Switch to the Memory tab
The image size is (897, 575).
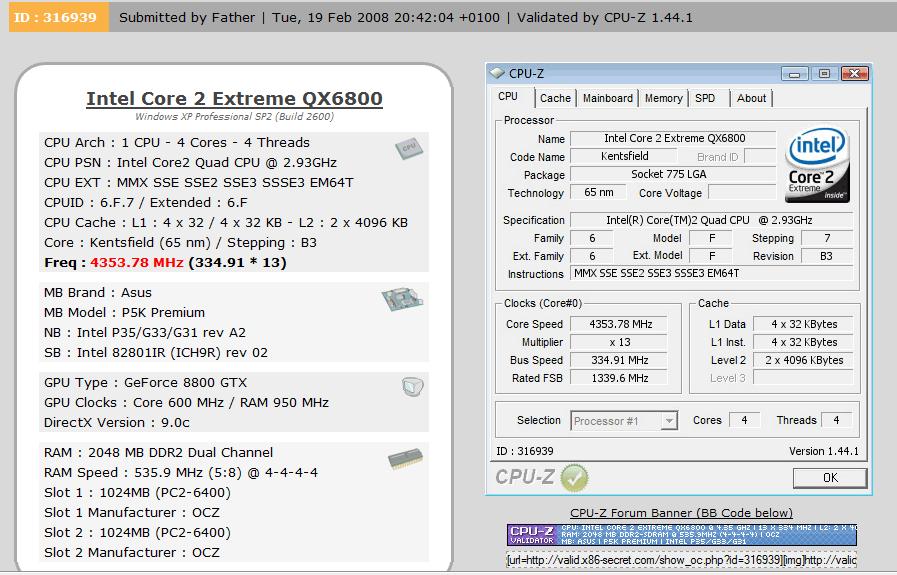coord(664,98)
